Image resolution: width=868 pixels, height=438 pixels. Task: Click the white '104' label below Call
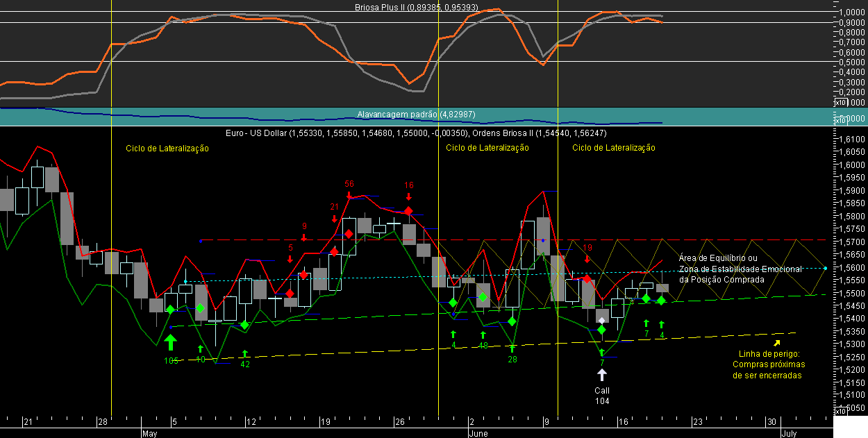pos(602,401)
